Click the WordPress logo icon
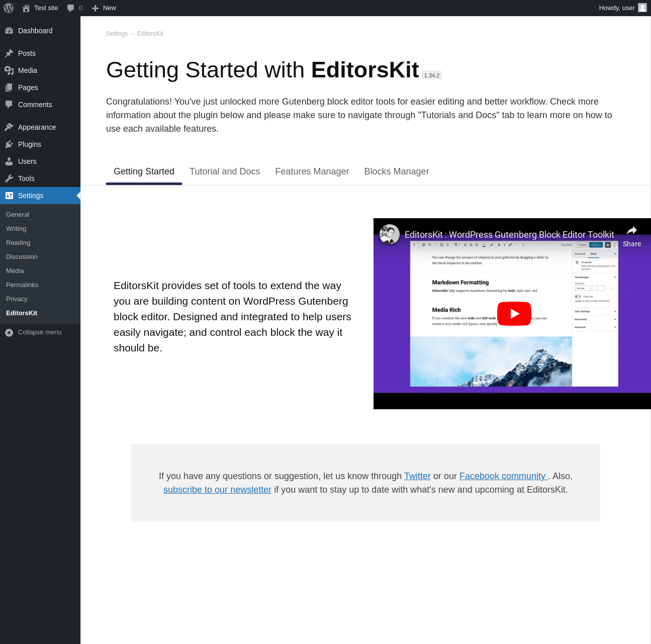This screenshot has width=651, height=644. coord(9,8)
